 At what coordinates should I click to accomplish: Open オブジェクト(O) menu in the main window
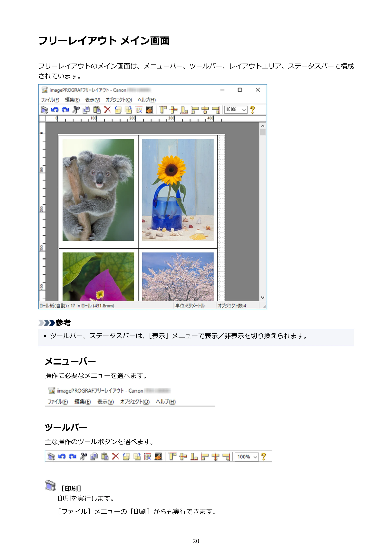coord(119,100)
